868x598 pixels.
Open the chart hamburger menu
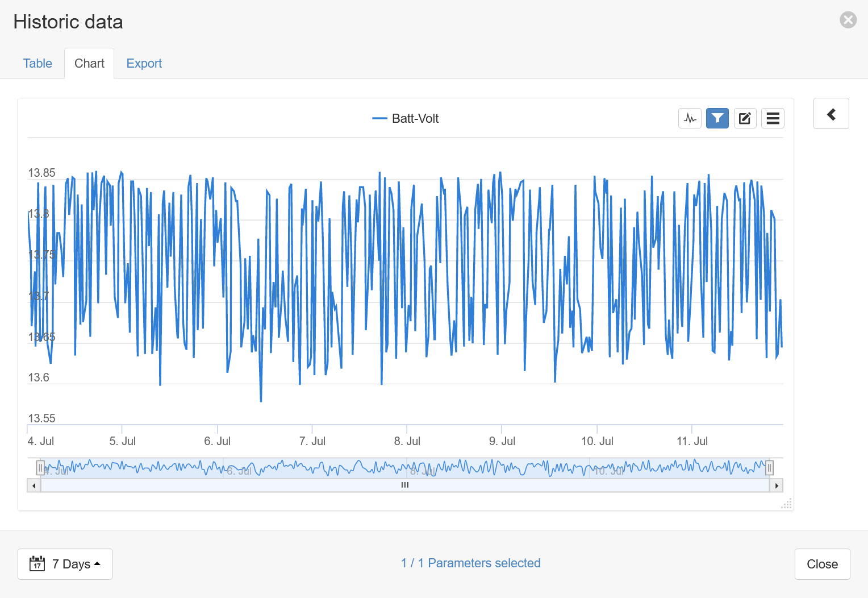tap(773, 118)
